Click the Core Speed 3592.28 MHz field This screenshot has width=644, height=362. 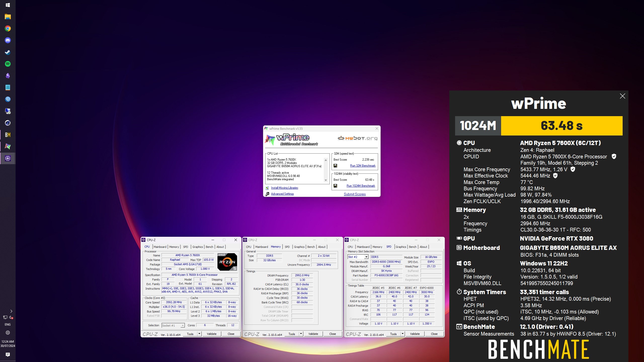tap(174, 302)
